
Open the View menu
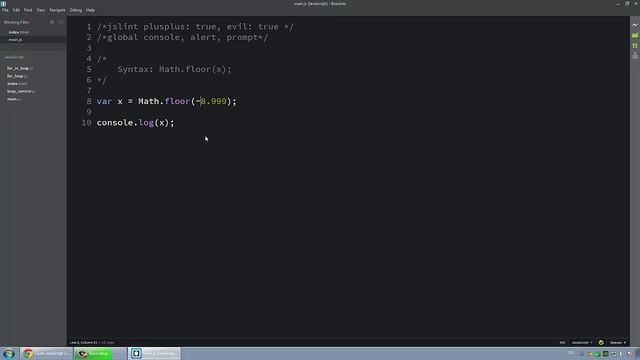40,10
